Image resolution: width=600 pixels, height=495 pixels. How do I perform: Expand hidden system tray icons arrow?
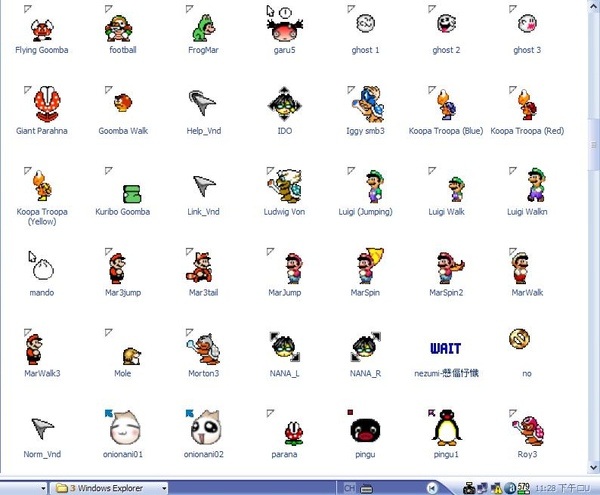tap(432, 488)
